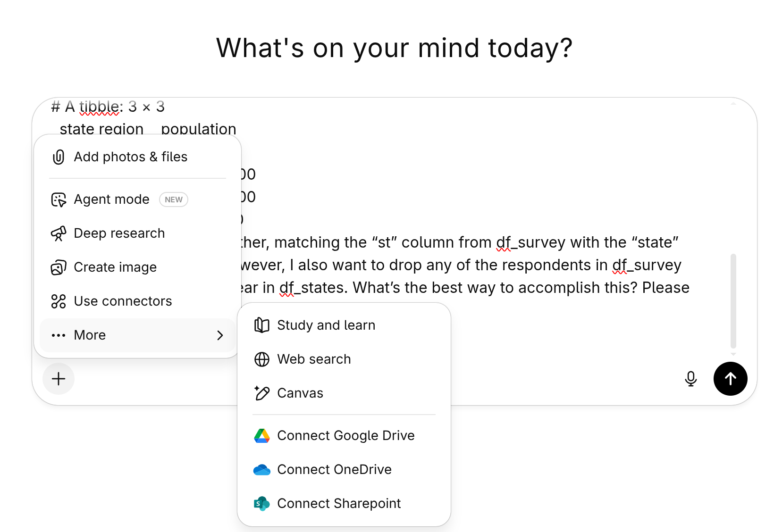
Task: Click the Use connectors icon
Action: (x=59, y=301)
